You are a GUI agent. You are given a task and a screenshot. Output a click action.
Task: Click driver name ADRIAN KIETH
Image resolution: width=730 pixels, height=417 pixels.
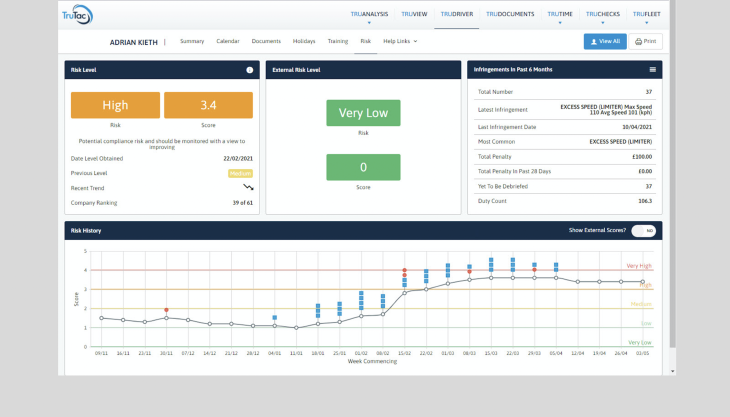pos(134,42)
